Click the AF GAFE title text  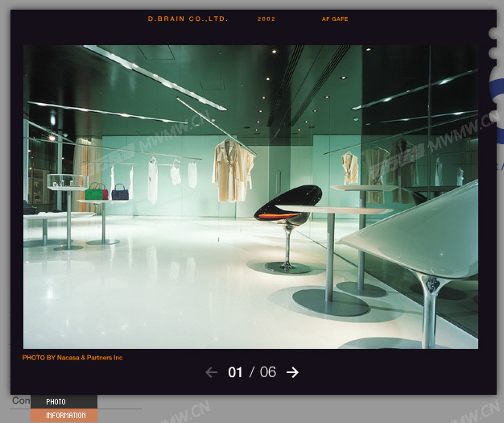click(x=335, y=19)
